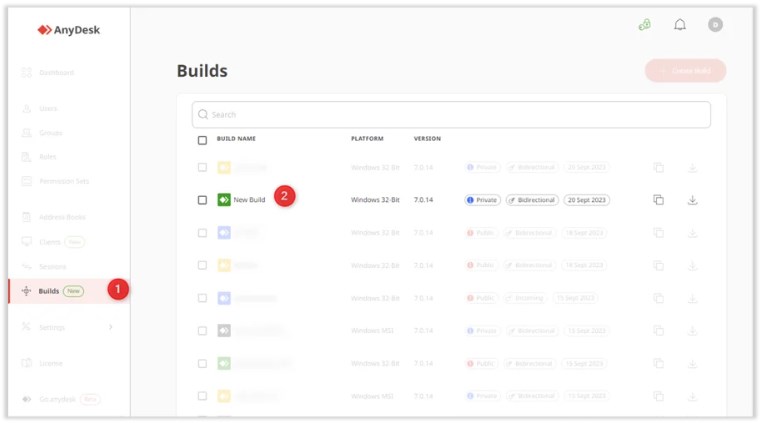This screenshot has height=423, width=760.
Task: Click the green New Build icon
Action: point(224,200)
